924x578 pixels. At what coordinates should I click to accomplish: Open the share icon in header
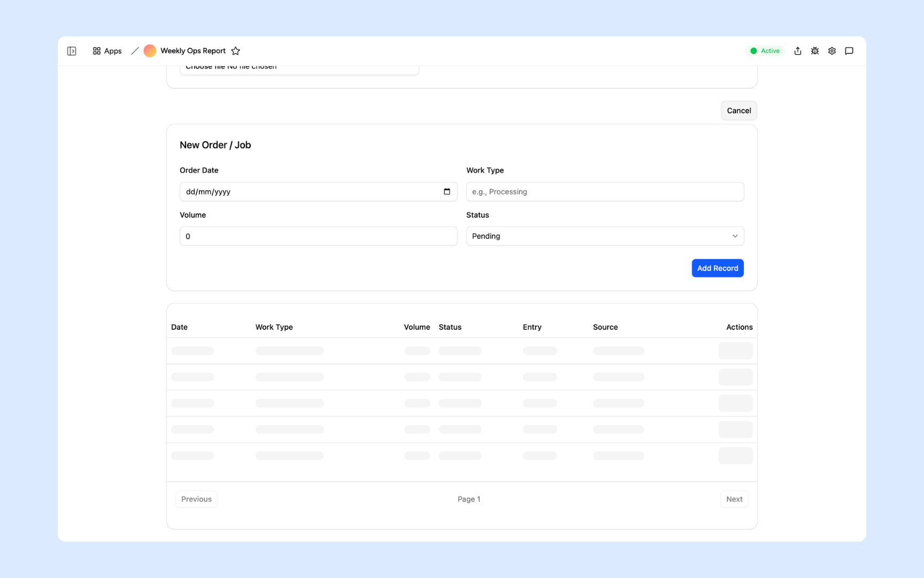pos(798,51)
